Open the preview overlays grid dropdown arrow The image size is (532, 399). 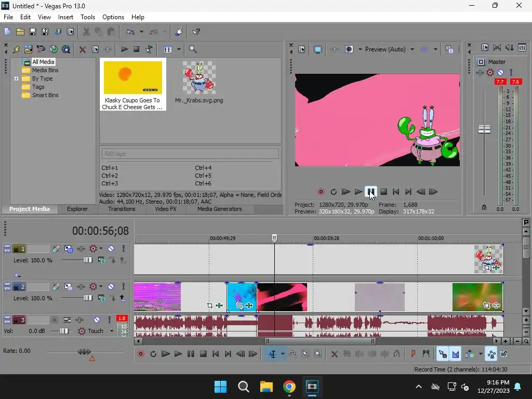tap(435, 49)
